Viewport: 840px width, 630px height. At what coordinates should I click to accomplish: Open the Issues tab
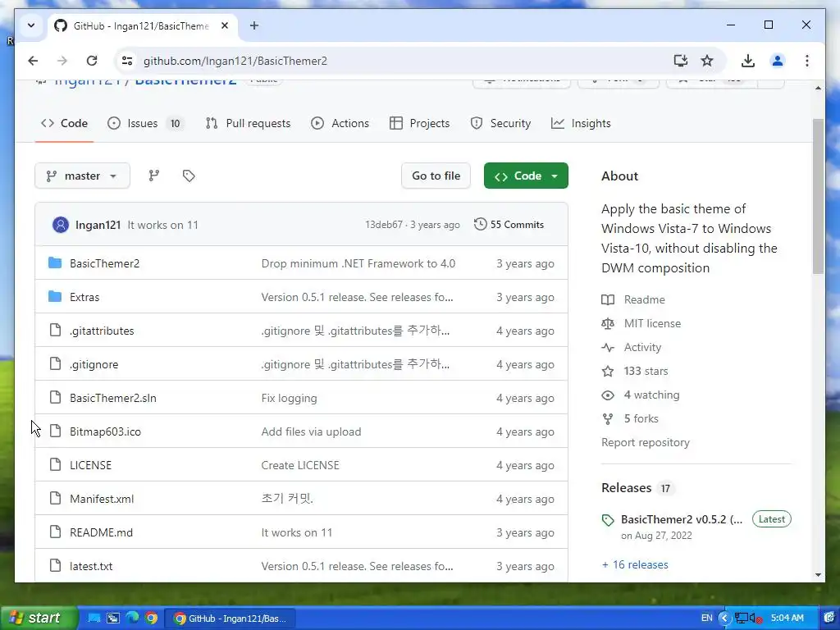(x=144, y=123)
